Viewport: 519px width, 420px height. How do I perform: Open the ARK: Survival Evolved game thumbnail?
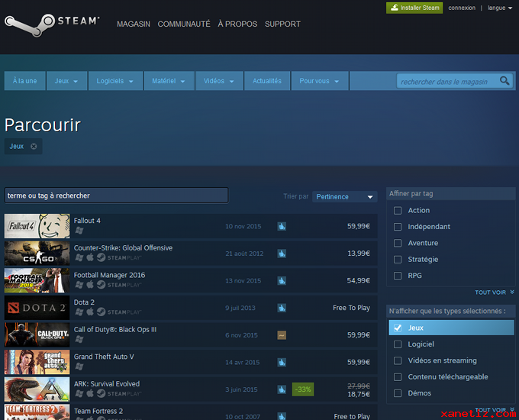tap(37, 389)
